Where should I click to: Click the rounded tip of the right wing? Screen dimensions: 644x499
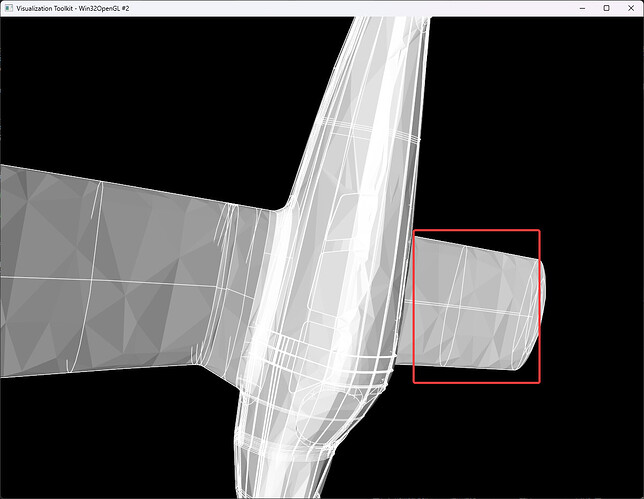(541, 310)
